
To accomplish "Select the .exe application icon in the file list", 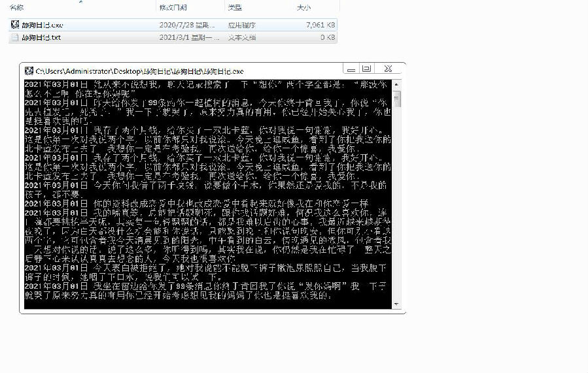I will pyautogui.click(x=14, y=25).
